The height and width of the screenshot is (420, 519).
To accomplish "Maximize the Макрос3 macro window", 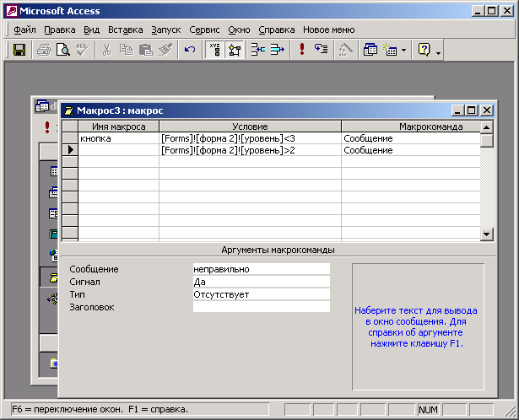I will point(472,110).
